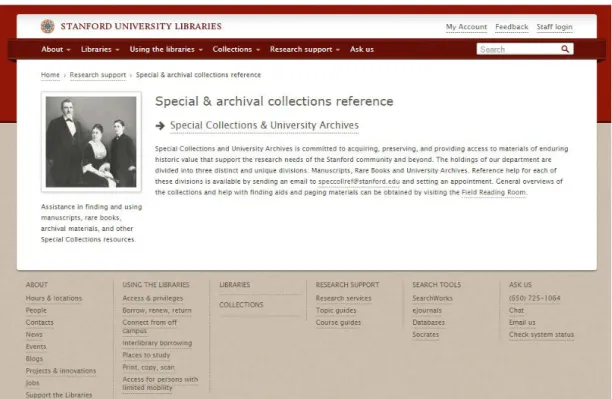The width and height of the screenshot is (612, 399).
Task: Open Access for persons with limited mobility
Action: (160, 383)
